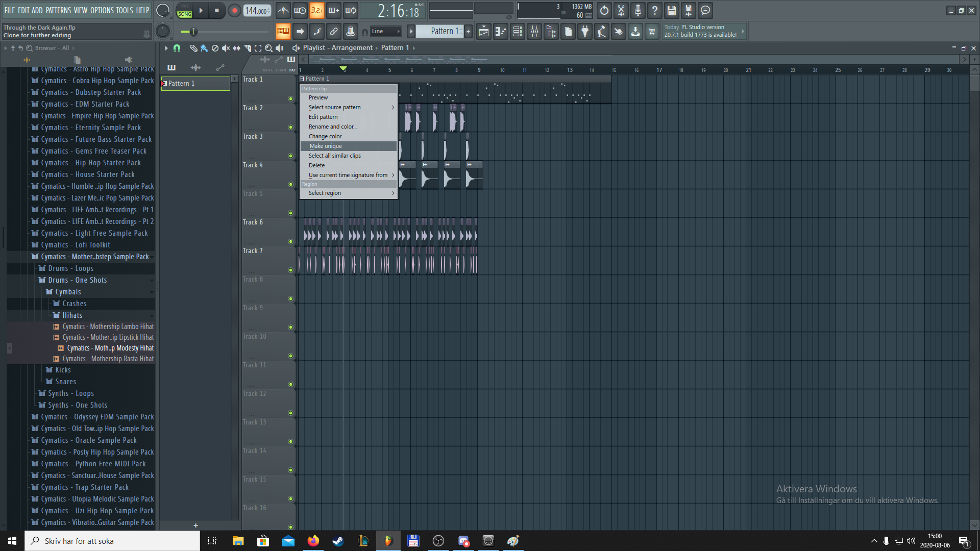
Task: Open the Line snap dropdown
Action: pos(386,32)
